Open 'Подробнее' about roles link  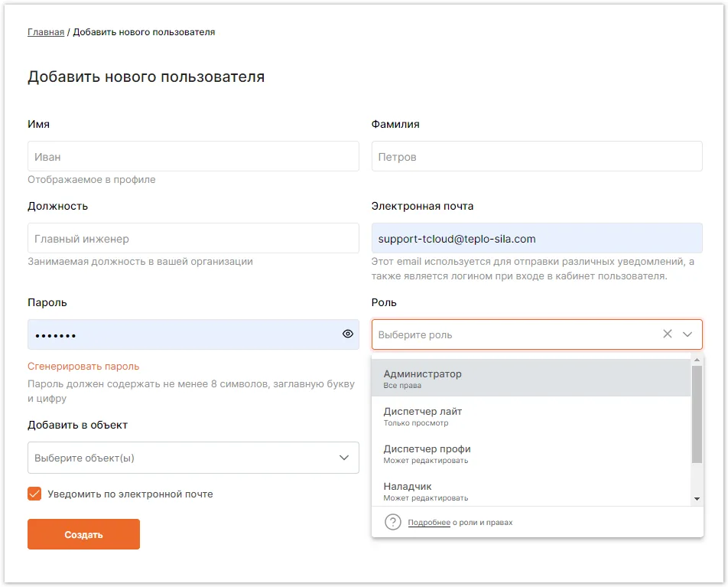click(x=429, y=523)
